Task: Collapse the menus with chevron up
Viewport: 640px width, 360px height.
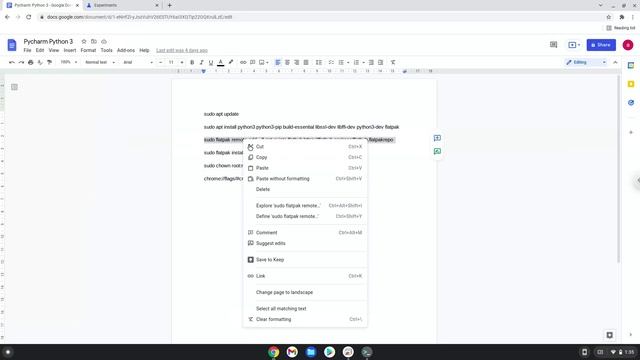Action: pyautogui.click(x=616, y=62)
